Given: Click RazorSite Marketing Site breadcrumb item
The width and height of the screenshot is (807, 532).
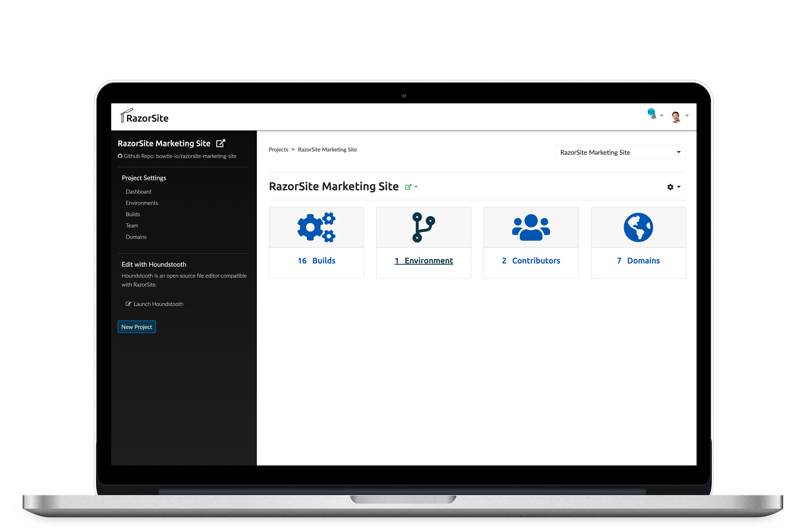Looking at the screenshot, I should [x=327, y=150].
